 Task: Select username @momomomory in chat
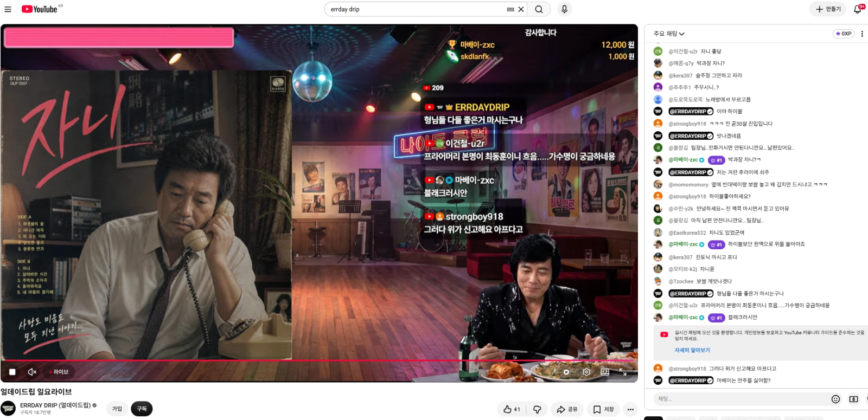(x=688, y=184)
